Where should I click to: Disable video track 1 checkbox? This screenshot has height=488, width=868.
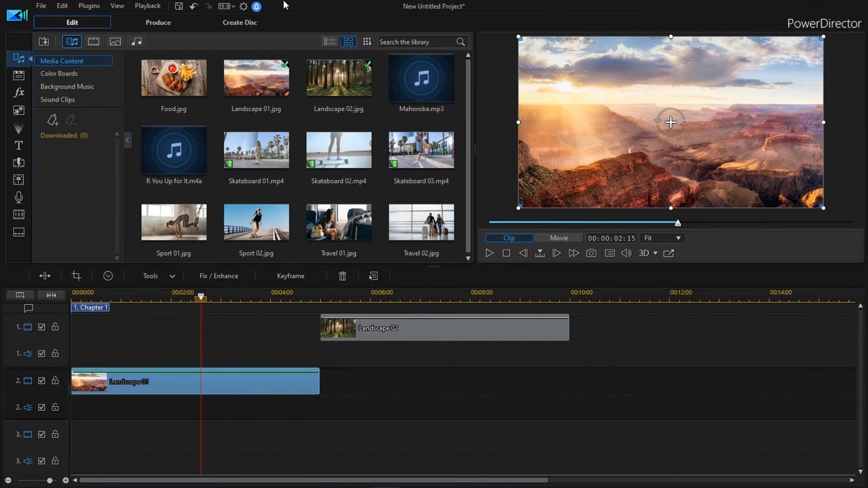pyautogui.click(x=42, y=327)
